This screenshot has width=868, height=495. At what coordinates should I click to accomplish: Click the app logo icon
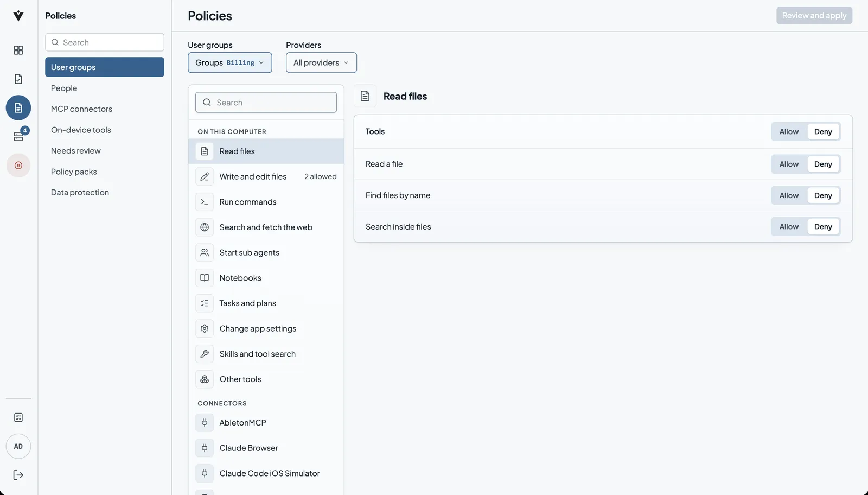click(18, 16)
